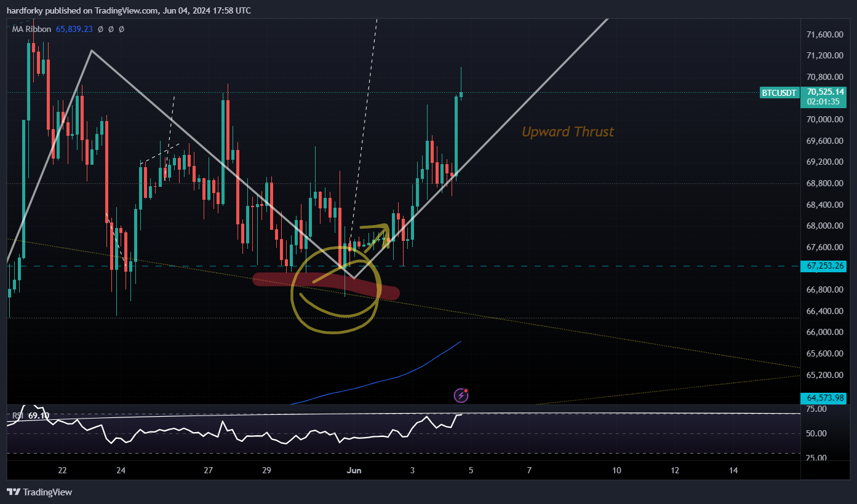
Task: Click the RSI value 69.10
Action: click(x=38, y=416)
